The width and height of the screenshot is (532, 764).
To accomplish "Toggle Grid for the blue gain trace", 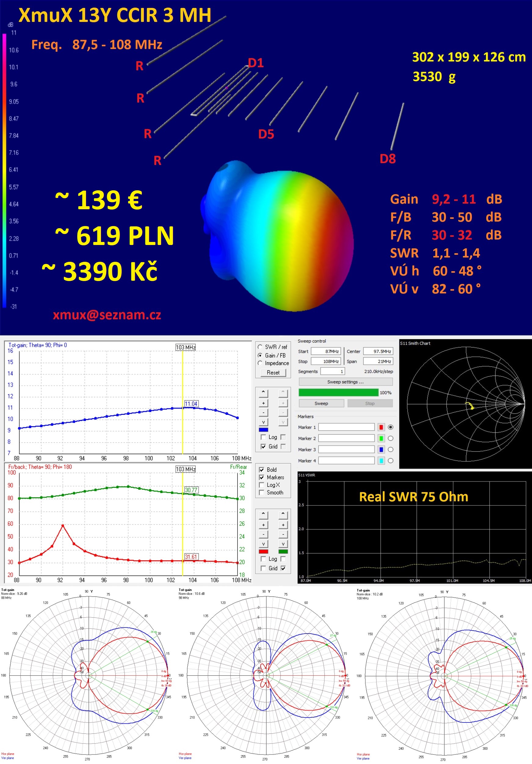I will [263, 446].
